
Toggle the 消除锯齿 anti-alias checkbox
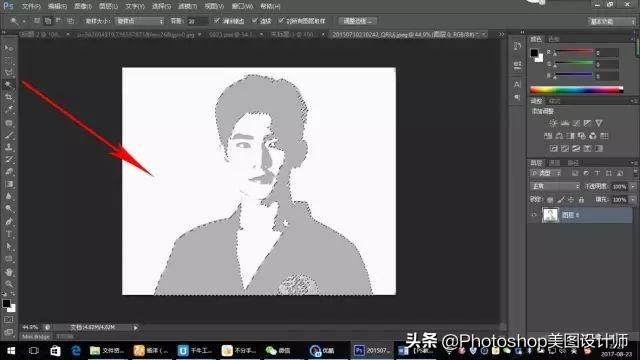(x=217, y=20)
